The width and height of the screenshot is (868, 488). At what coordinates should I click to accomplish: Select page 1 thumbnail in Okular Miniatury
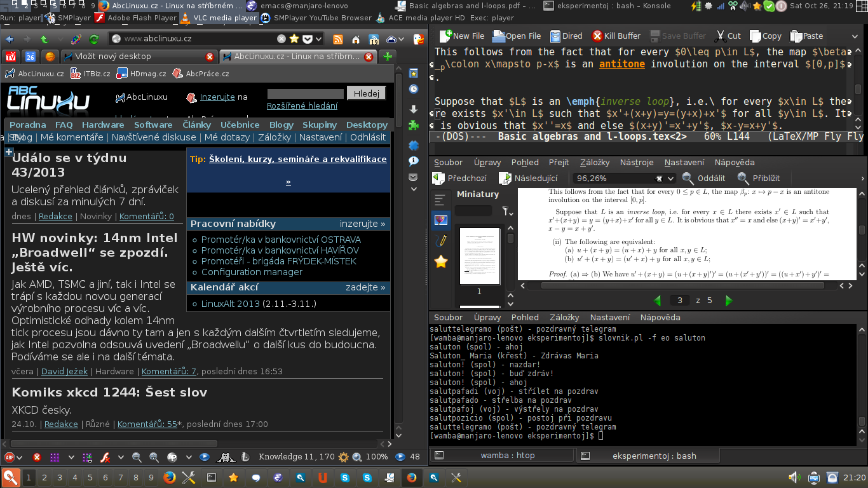pos(479,256)
